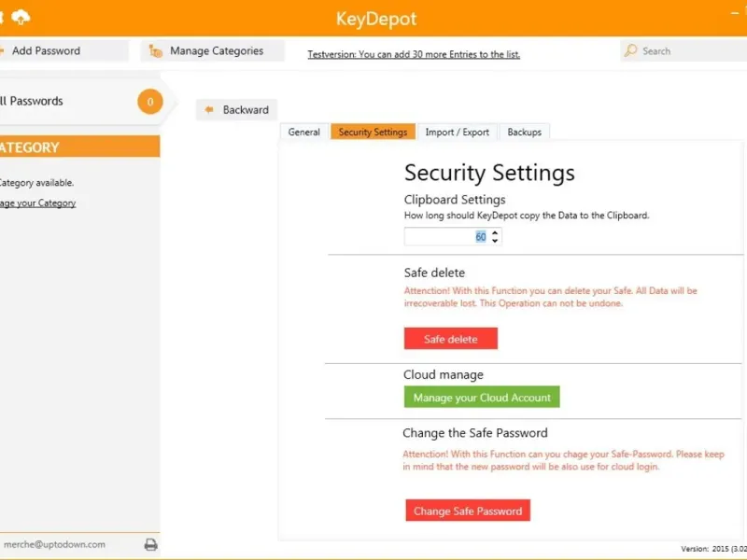Image resolution: width=747 pixels, height=560 pixels.
Task: Go to the Backups tab
Action: pyautogui.click(x=524, y=133)
